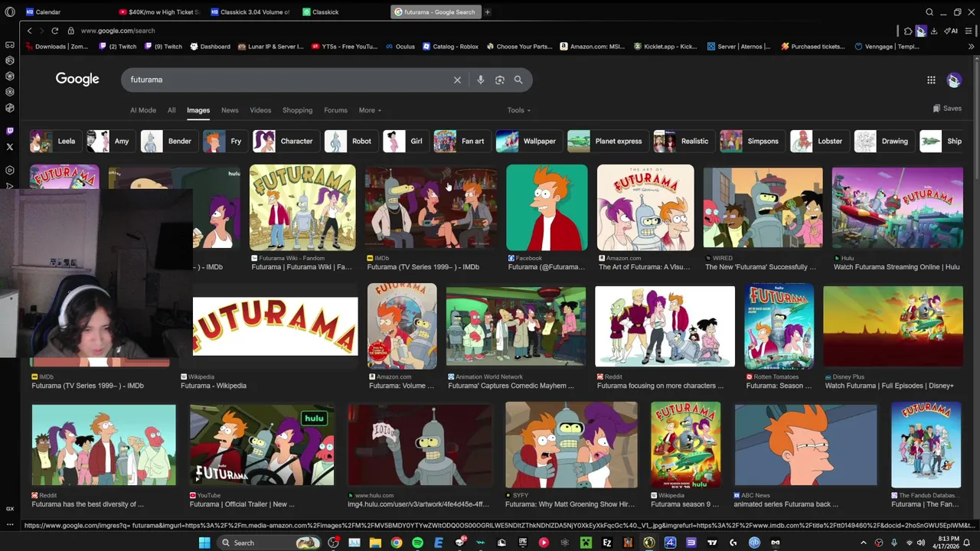The width and height of the screenshot is (980, 551).
Task: Open the Fry on green background thumbnail
Action: click(x=547, y=207)
